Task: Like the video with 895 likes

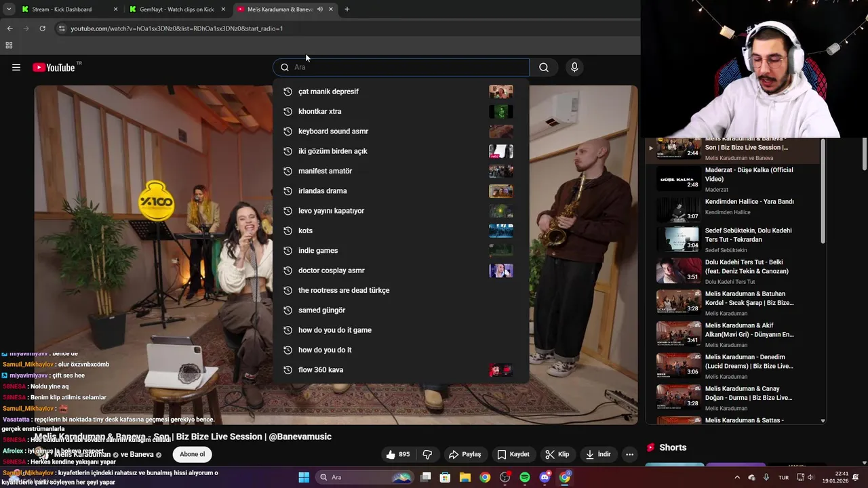Action: (398, 454)
